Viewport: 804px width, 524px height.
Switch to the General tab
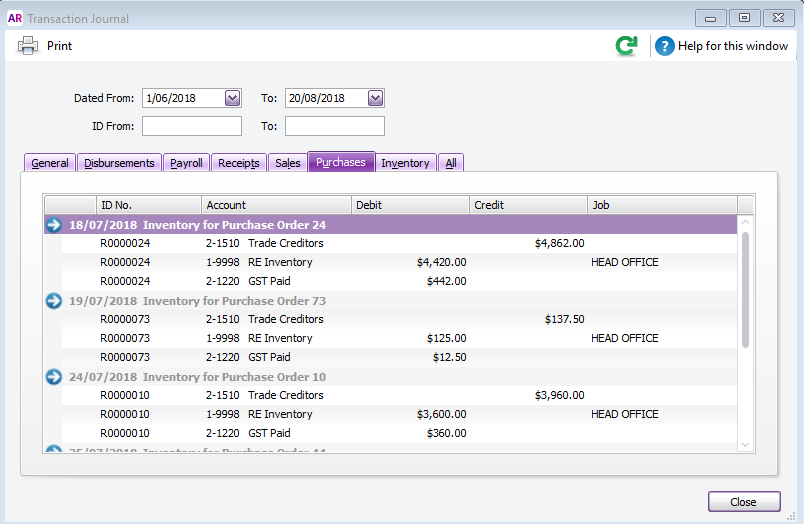pyautogui.click(x=50, y=163)
